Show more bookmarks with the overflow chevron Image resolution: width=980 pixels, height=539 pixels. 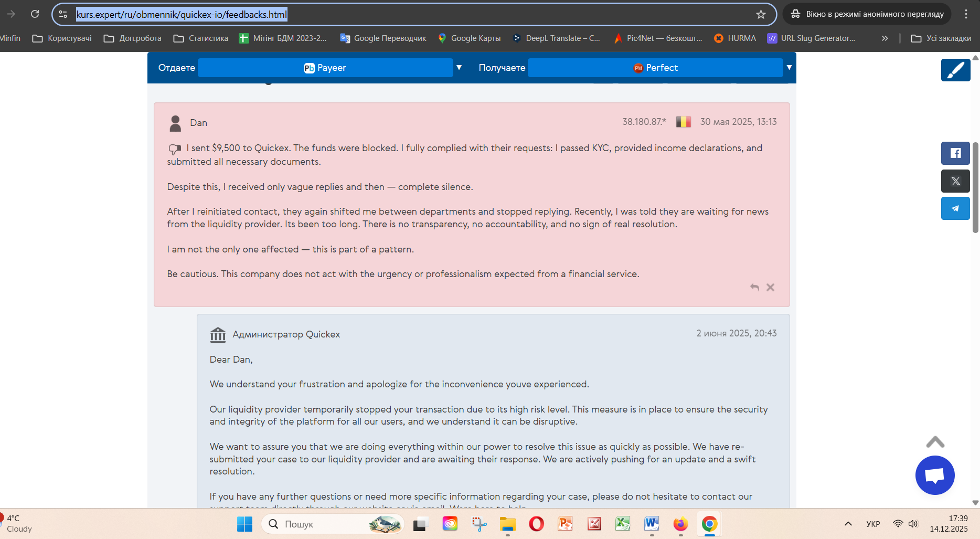pos(885,38)
